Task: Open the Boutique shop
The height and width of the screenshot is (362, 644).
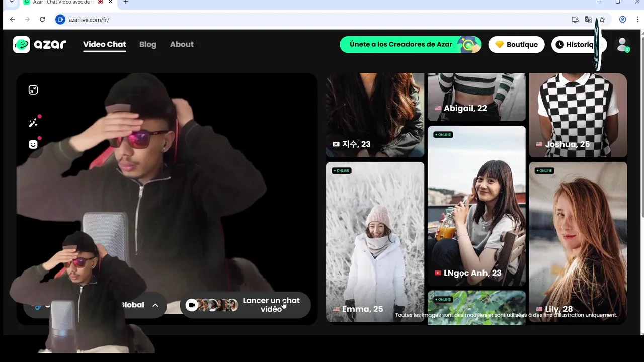Action: (x=516, y=44)
